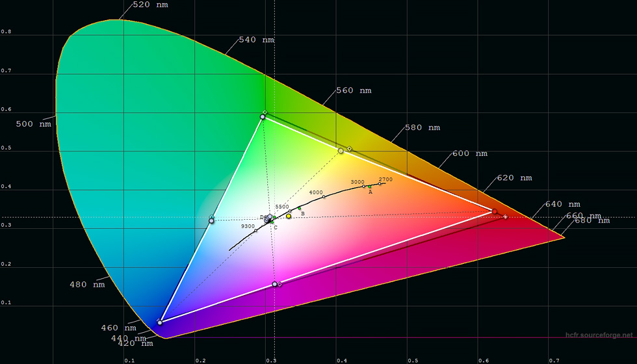
Task: Click the reference red target diamond
Action: point(506,216)
